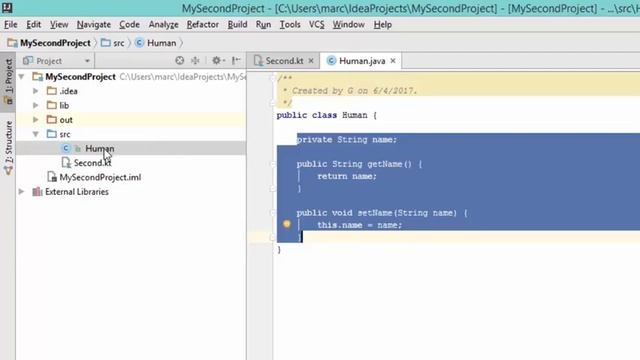The height and width of the screenshot is (360, 640).
Task: Open the VCS menu
Action: coord(316,24)
